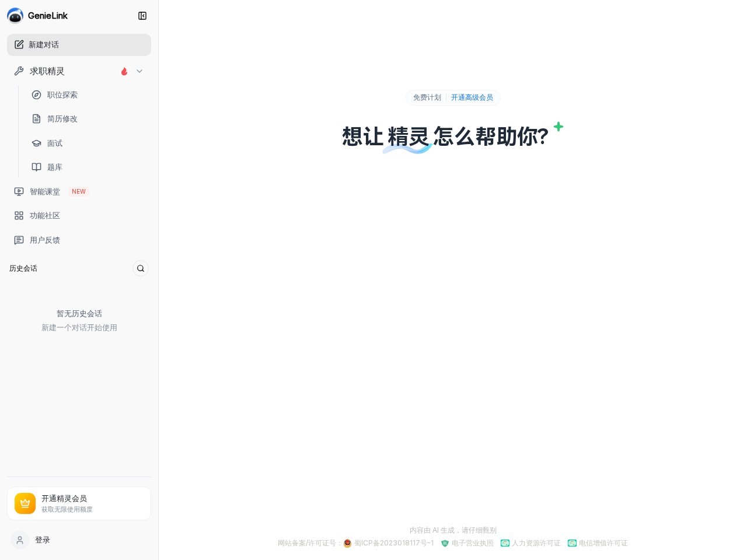747x560 pixels.
Task: Open the 电子营业执照 link
Action: coord(473,543)
